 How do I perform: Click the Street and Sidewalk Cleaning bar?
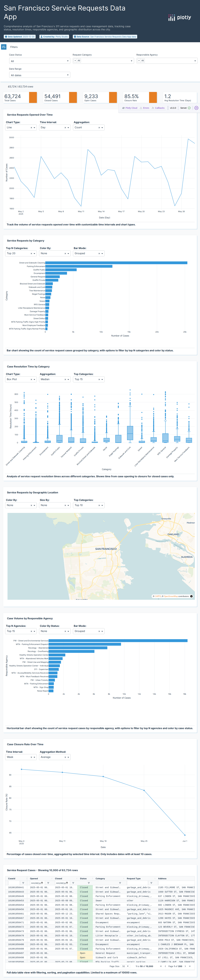point(116,263)
